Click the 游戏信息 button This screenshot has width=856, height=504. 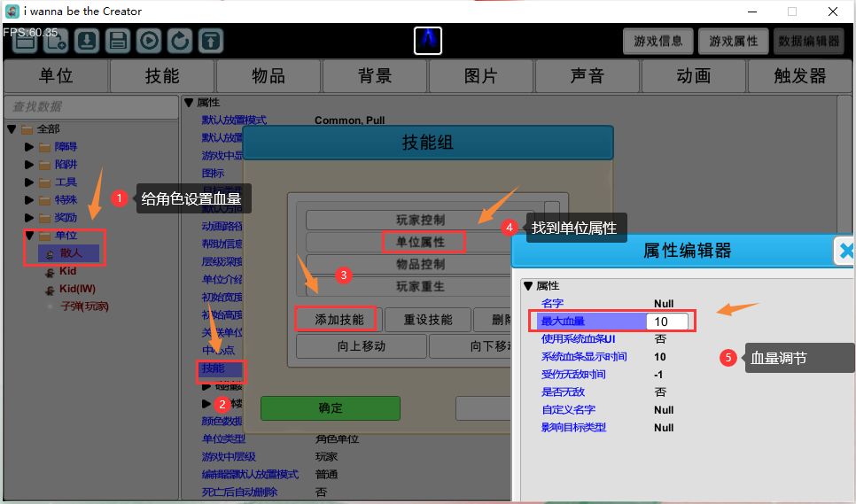658,42
